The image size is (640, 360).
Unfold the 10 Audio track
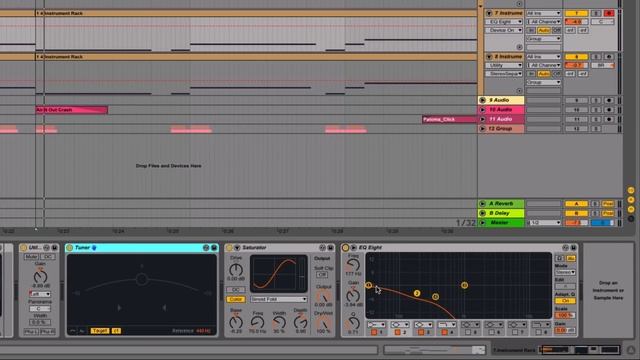482,110
